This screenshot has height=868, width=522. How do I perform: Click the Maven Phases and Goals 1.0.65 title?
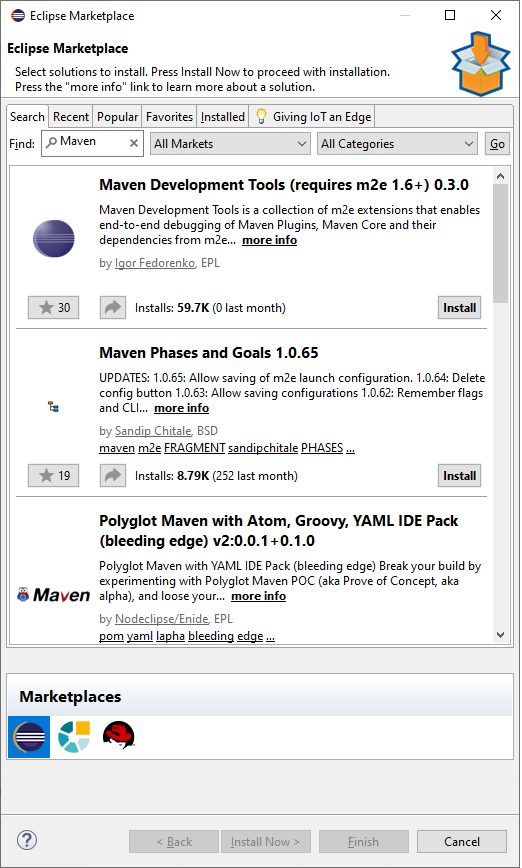point(209,353)
